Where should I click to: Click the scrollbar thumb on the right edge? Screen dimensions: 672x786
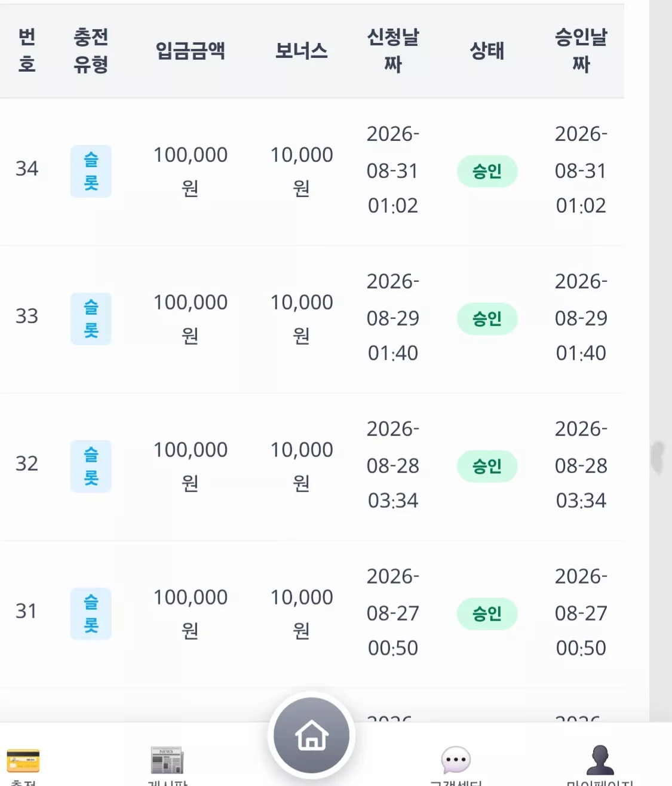(x=658, y=458)
